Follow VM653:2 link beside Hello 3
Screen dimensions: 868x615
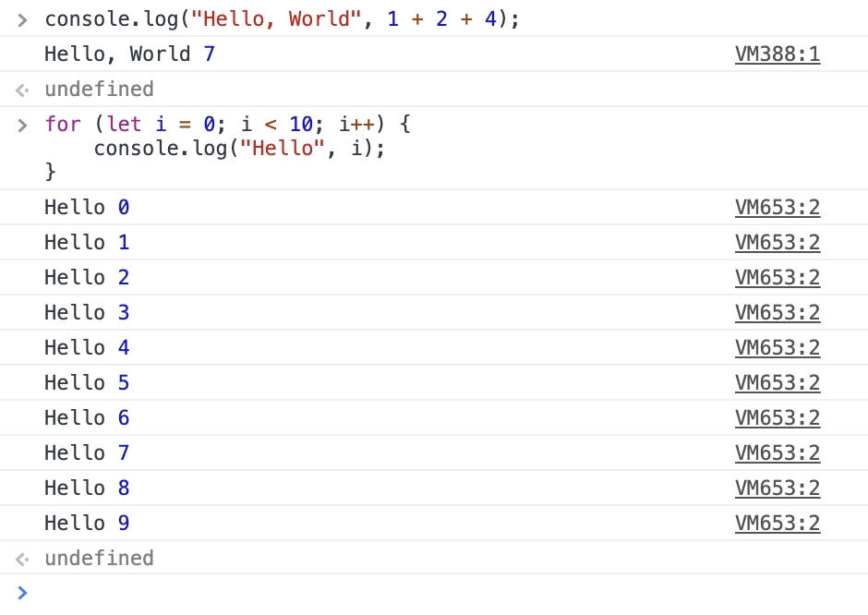point(777,313)
